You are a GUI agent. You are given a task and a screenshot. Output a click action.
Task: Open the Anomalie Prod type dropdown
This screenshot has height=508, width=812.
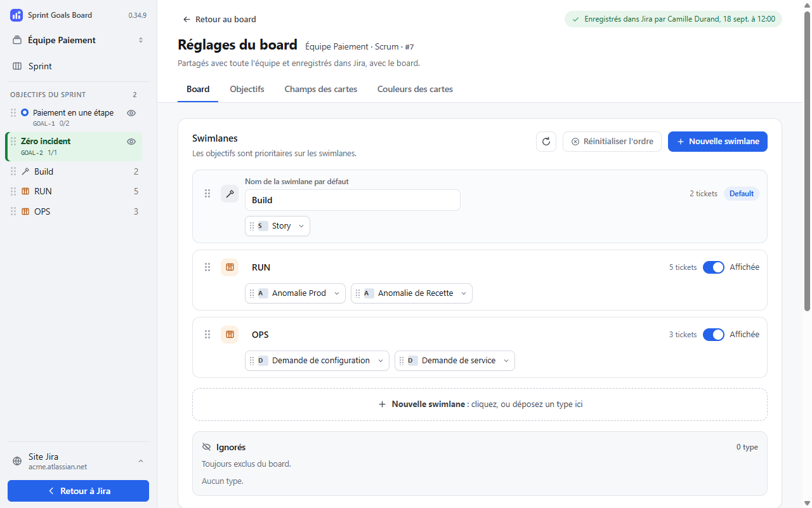pos(337,293)
